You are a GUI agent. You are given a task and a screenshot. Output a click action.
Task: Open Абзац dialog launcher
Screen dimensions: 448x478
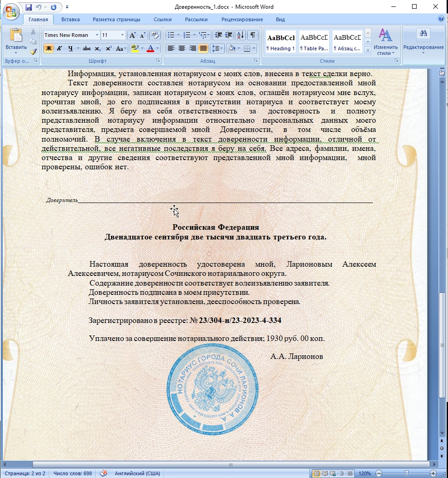coord(256,60)
